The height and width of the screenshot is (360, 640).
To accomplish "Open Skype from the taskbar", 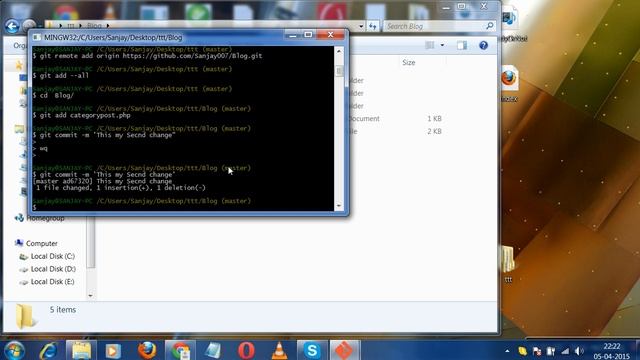I will [x=312, y=350].
